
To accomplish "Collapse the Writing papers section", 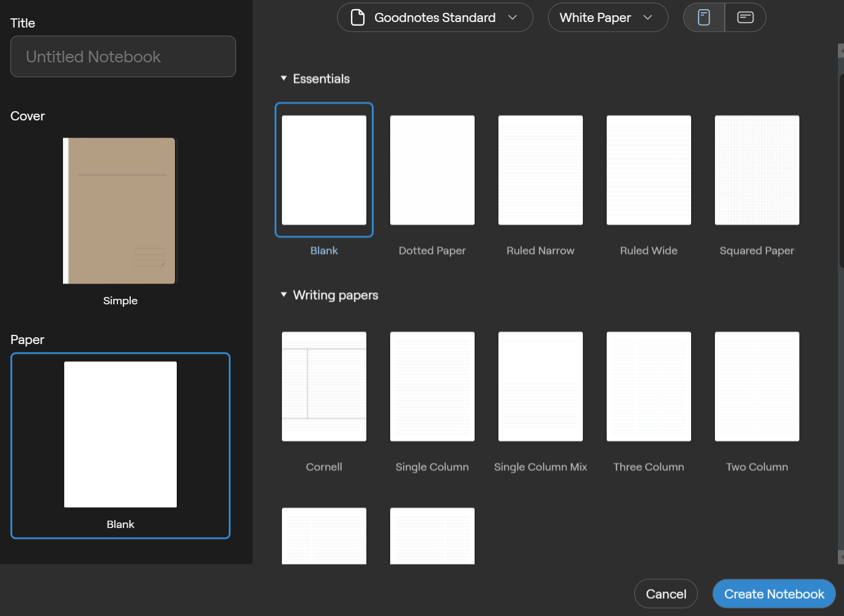I will pyautogui.click(x=283, y=295).
